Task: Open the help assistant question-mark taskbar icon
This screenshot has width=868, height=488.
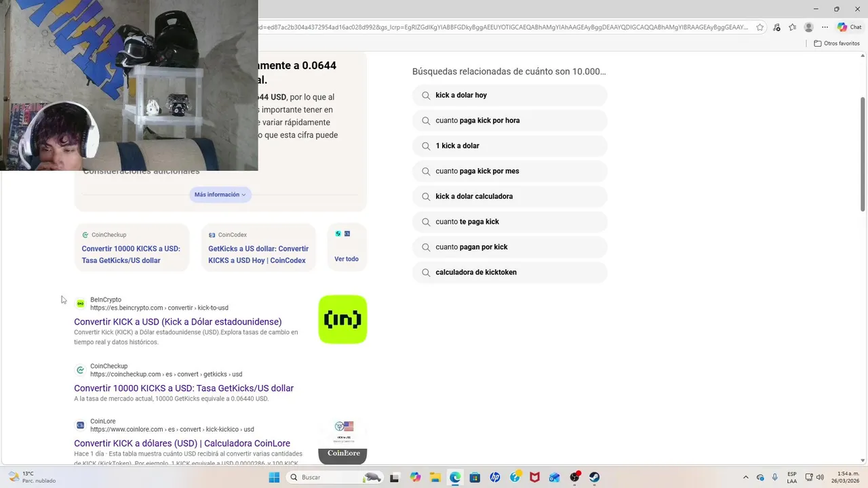Action: coord(515,477)
